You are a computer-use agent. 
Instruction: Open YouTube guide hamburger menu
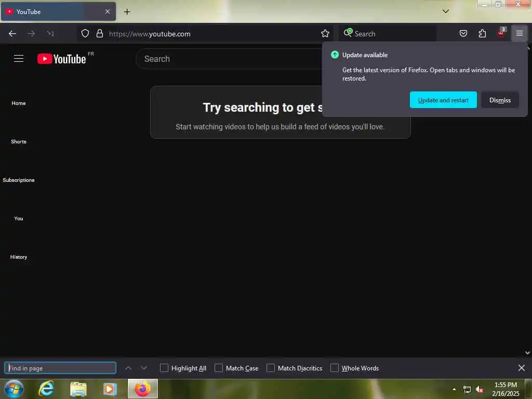tap(19, 59)
